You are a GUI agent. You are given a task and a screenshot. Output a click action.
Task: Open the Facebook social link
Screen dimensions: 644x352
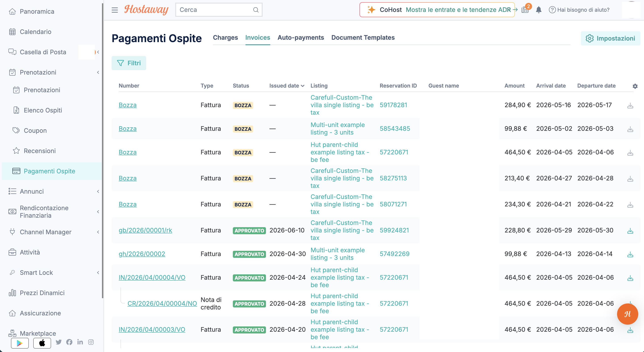tap(69, 342)
